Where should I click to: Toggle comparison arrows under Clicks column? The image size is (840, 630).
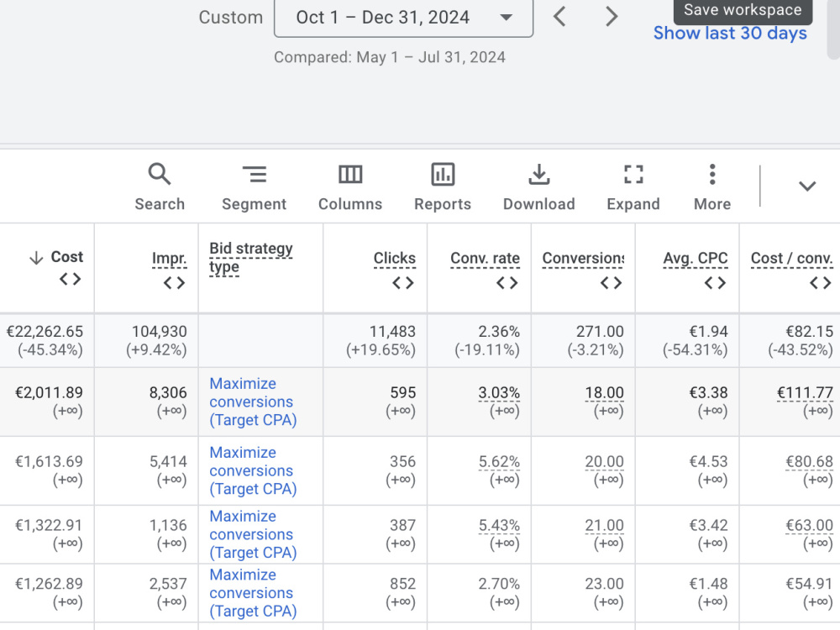click(x=403, y=283)
